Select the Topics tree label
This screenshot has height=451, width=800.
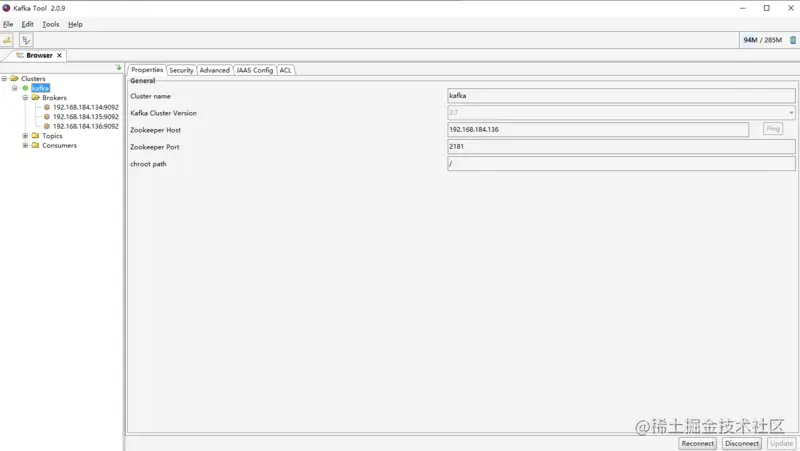click(x=52, y=136)
